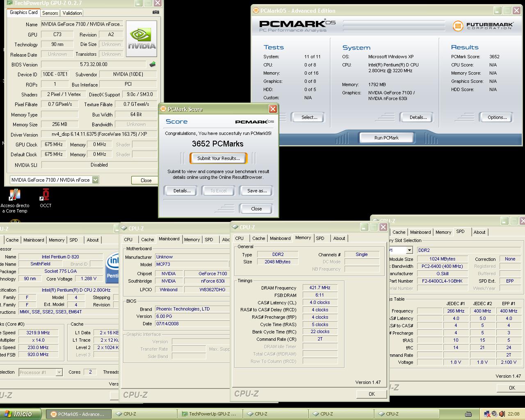The image size is (525, 420).
Task: Click Module Size value 1024 MBytes
Action: point(442,259)
